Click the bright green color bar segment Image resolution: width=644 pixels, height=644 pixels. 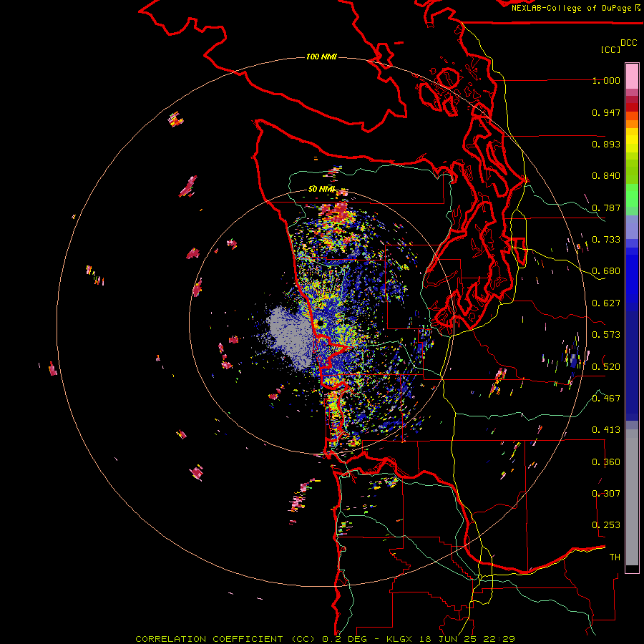(x=632, y=195)
